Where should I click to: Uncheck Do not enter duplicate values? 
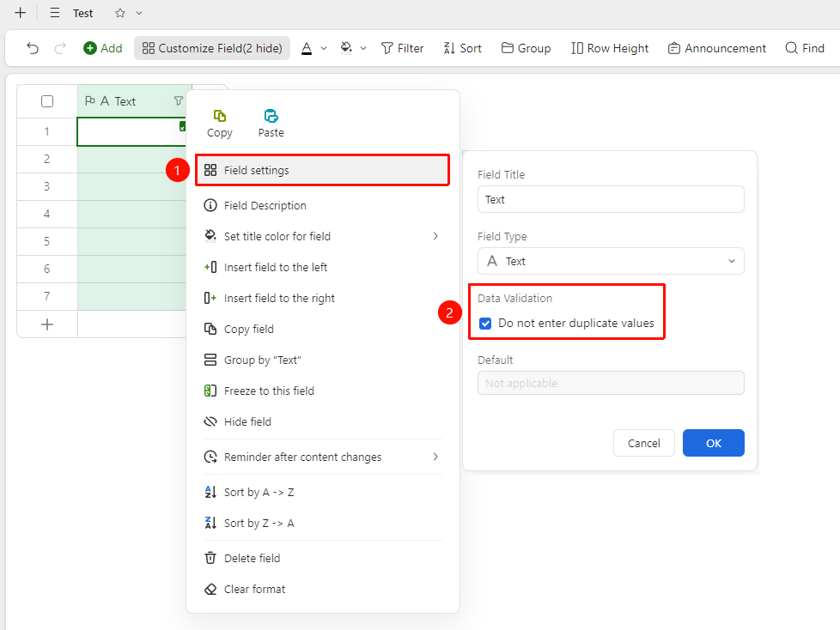(x=485, y=324)
